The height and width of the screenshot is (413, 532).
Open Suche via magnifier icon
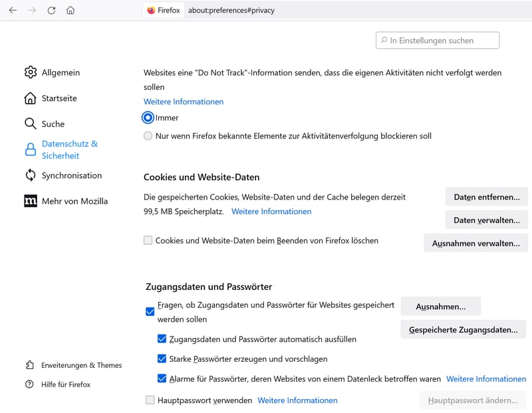tap(31, 124)
